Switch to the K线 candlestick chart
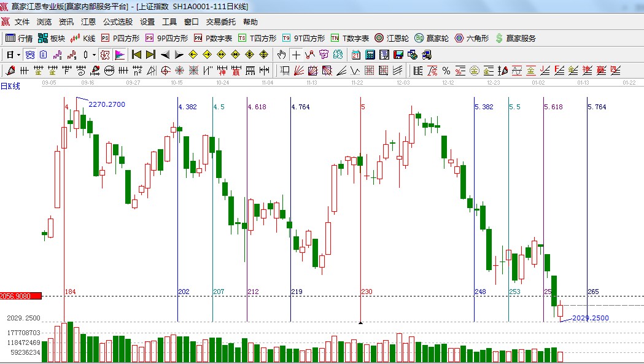The width and height of the screenshot is (644, 364). tap(83, 38)
